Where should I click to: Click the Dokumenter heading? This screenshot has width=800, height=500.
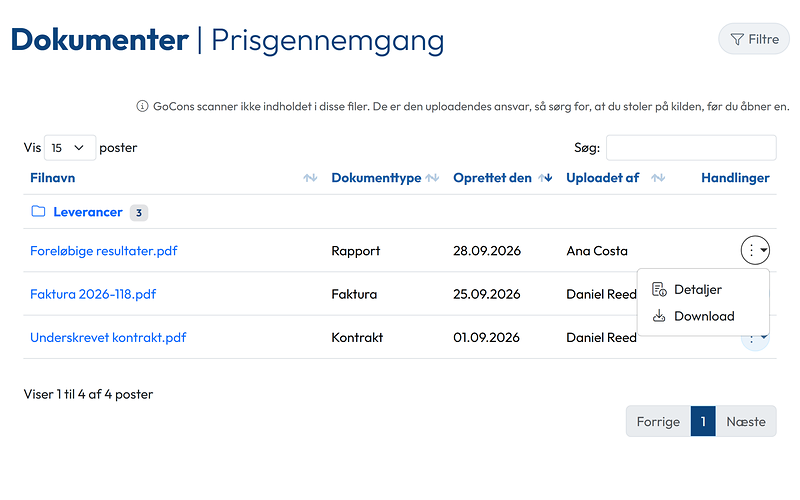pyautogui.click(x=100, y=40)
